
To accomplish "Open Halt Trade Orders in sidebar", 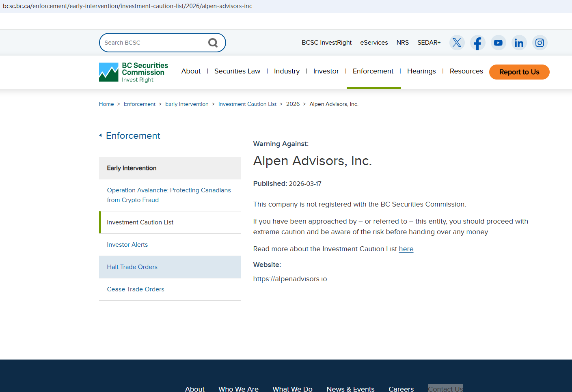I will [x=170, y=267].
